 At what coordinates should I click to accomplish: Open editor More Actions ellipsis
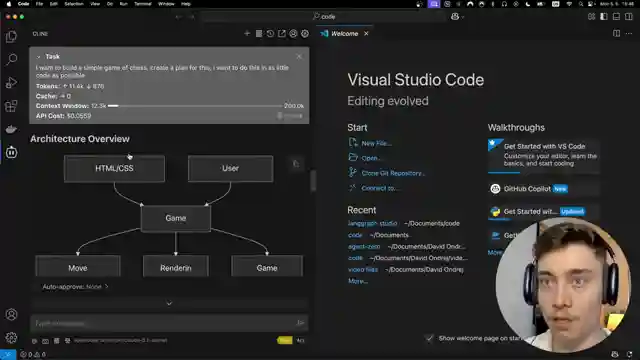(629, 33)
